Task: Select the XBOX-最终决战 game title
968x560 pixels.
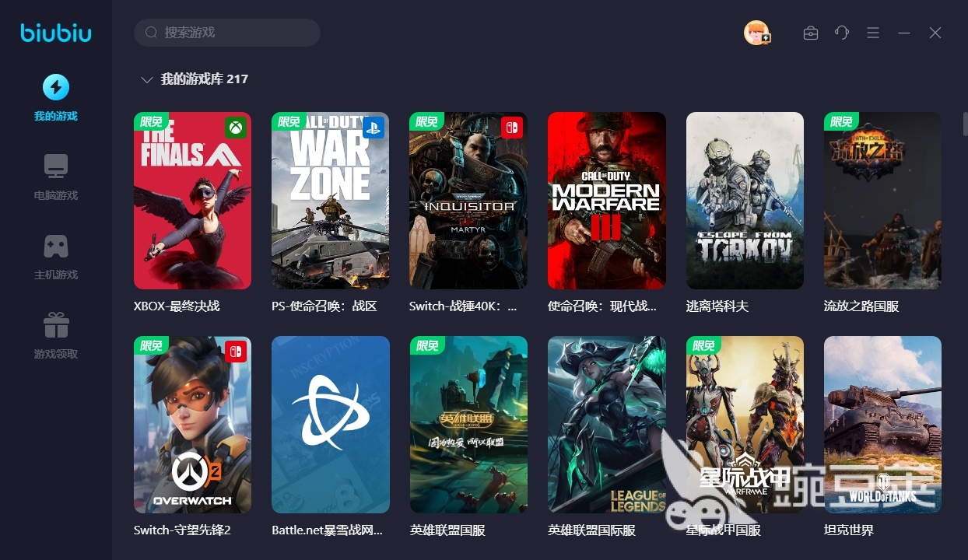Action: [x=177, y=306]
